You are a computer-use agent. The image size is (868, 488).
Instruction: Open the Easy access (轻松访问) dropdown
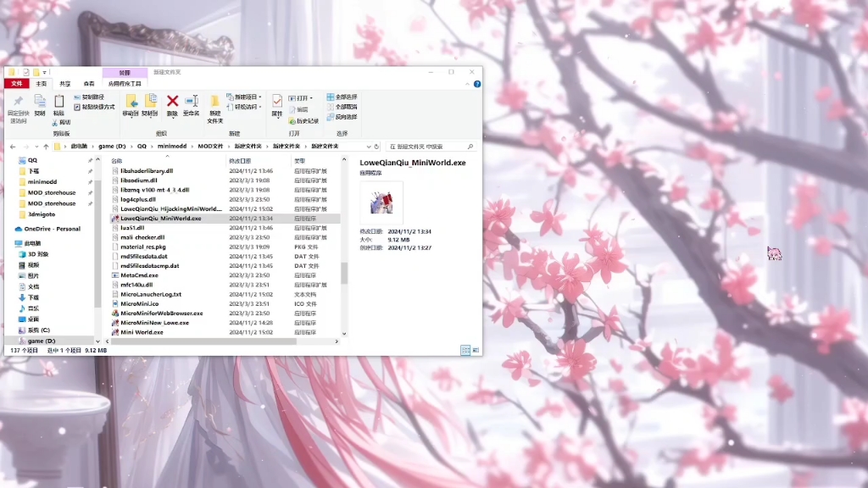click(x=244, y=107)
